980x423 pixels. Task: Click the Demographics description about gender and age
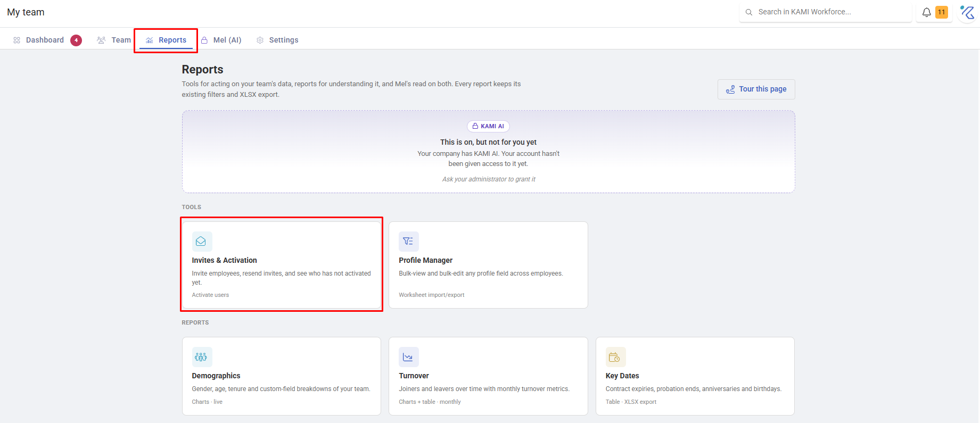(x=281, y=389)
